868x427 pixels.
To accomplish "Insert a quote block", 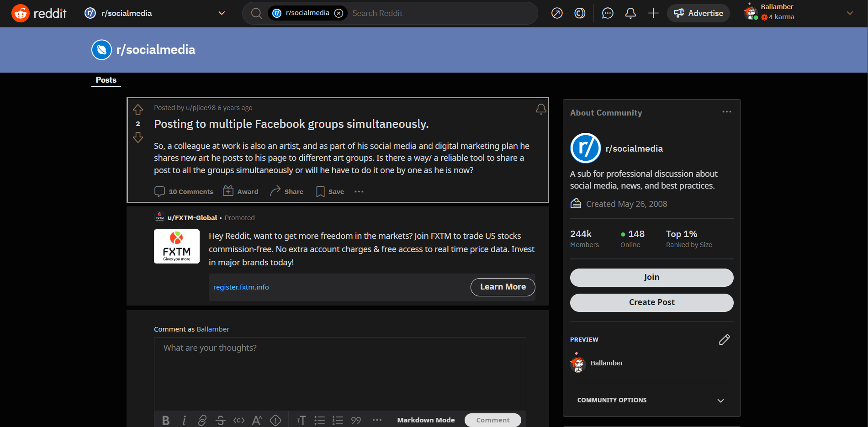I will click(356, 420).
